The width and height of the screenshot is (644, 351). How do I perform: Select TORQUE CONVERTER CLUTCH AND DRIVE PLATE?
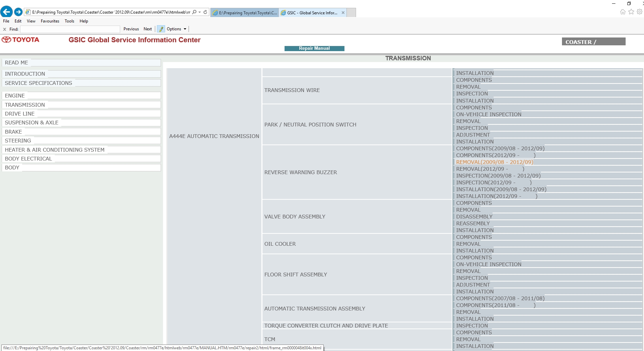357,325
